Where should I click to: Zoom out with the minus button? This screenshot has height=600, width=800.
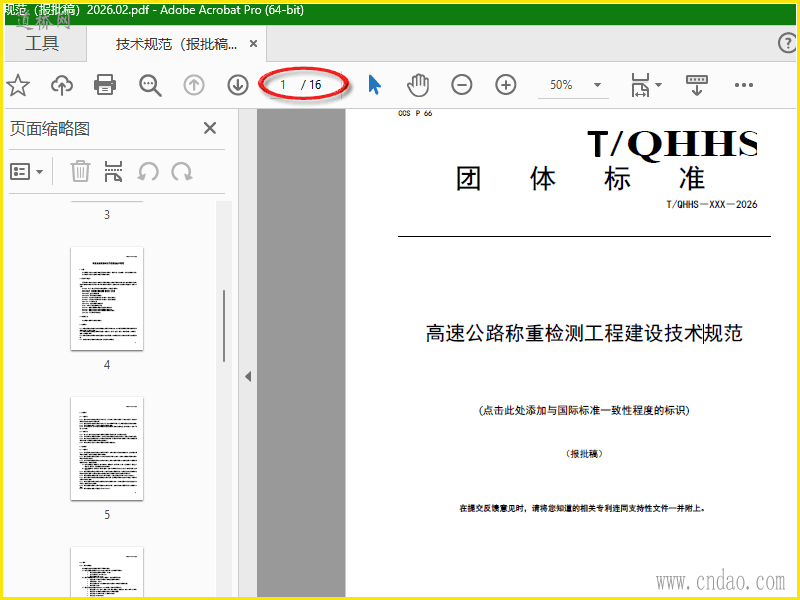point(462,85)
